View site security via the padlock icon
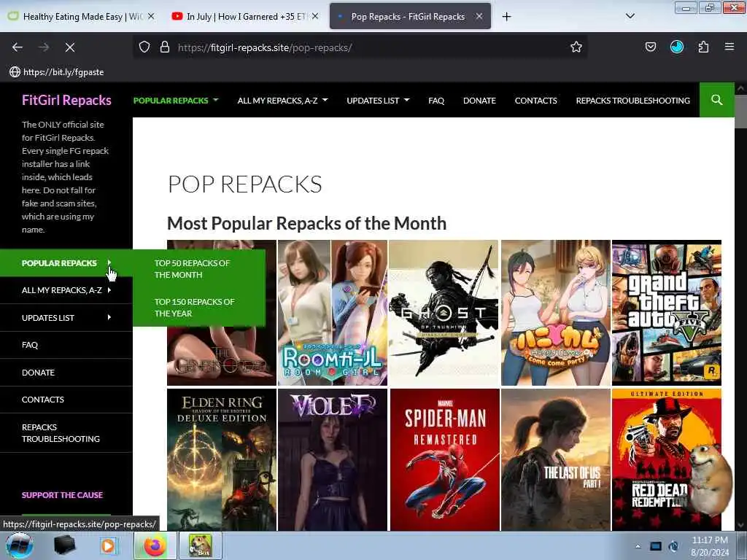Image resolution: width=747 pixels, height=560 pixels. pos(165,47)
